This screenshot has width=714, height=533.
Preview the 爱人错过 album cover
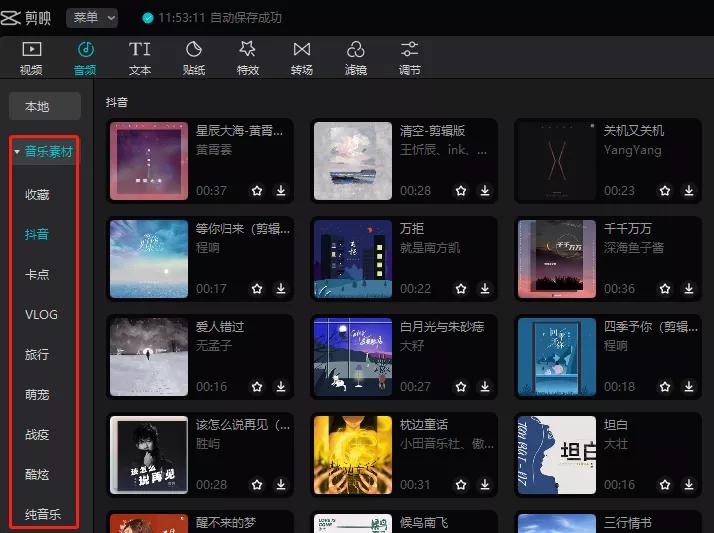[x=149, y=357]
